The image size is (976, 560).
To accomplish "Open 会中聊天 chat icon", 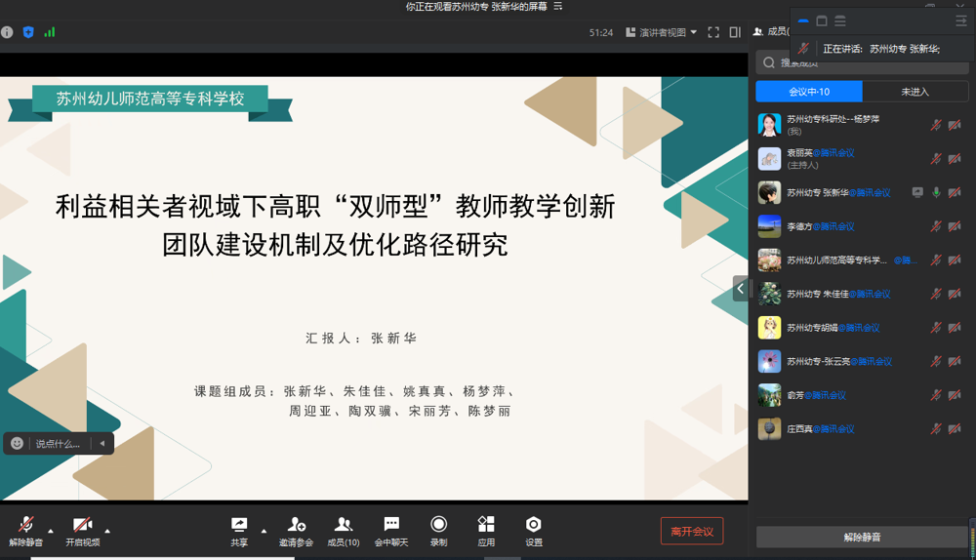I will tap(391, 526).
